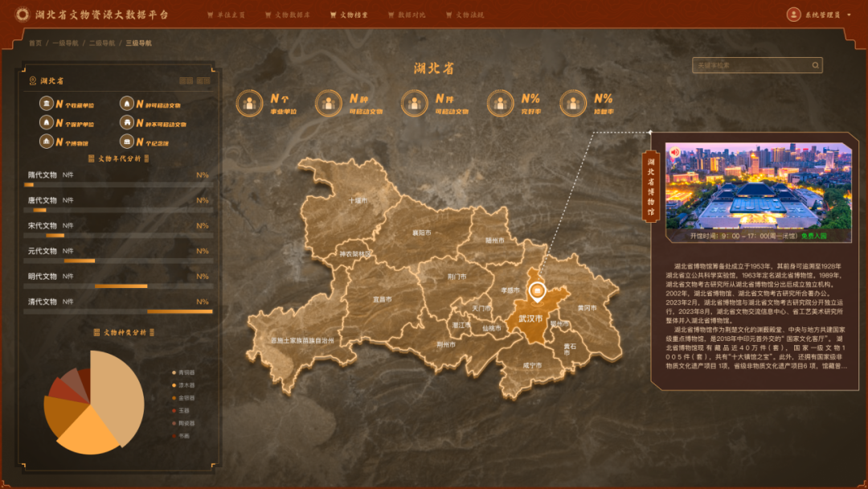Click the museum map pin over 武汉市
This screenshot has height=489, width=868.
click(536, 293)
